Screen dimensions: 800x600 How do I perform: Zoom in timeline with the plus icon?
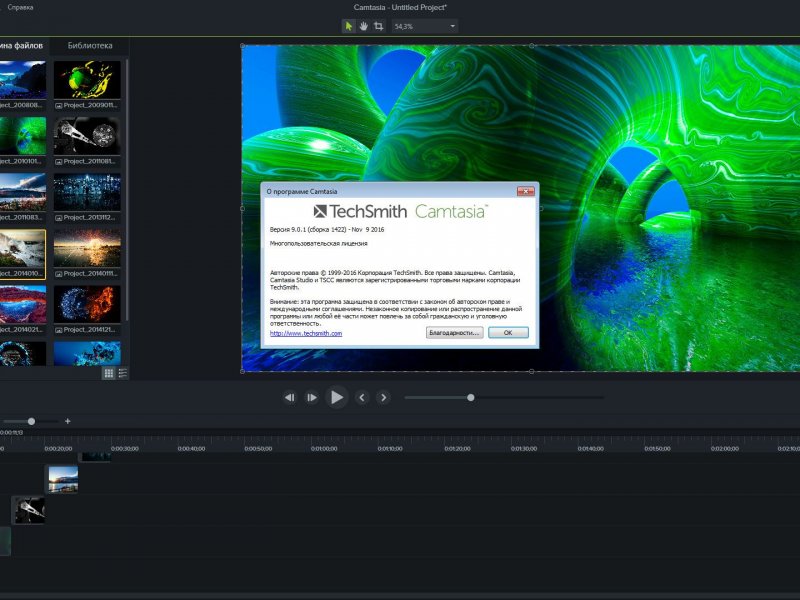(67, 421)
